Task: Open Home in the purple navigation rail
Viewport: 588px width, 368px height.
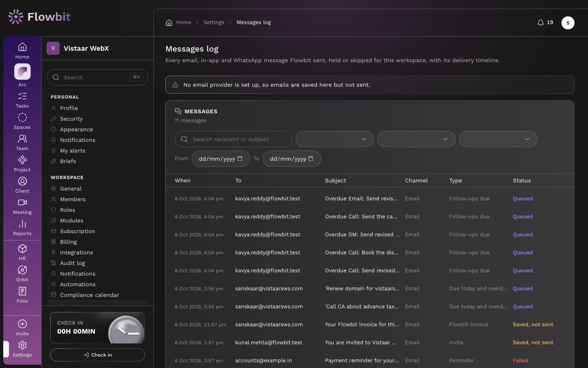Action: click(22, 51)
